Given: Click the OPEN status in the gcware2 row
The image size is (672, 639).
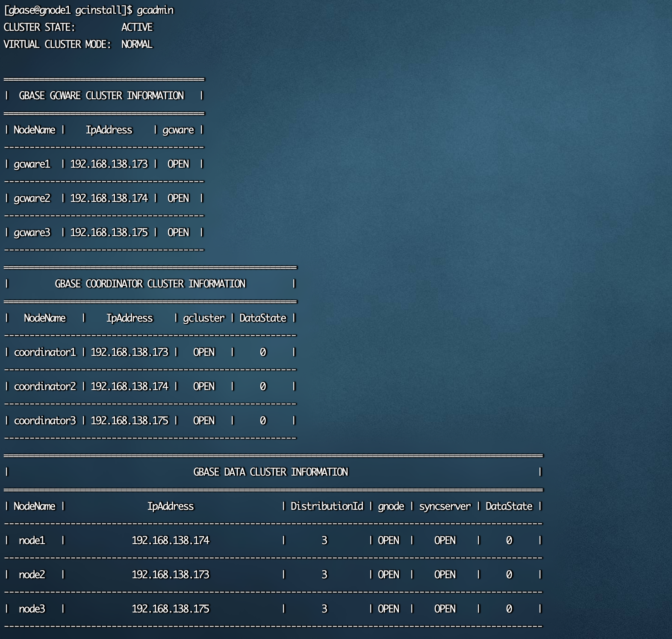Looking at the screenshot, I should (178, 198).
